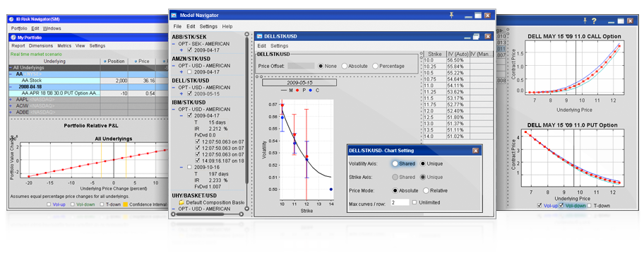
Task: Check the Unlimited curves checkbox
Action: pos(415,202)
